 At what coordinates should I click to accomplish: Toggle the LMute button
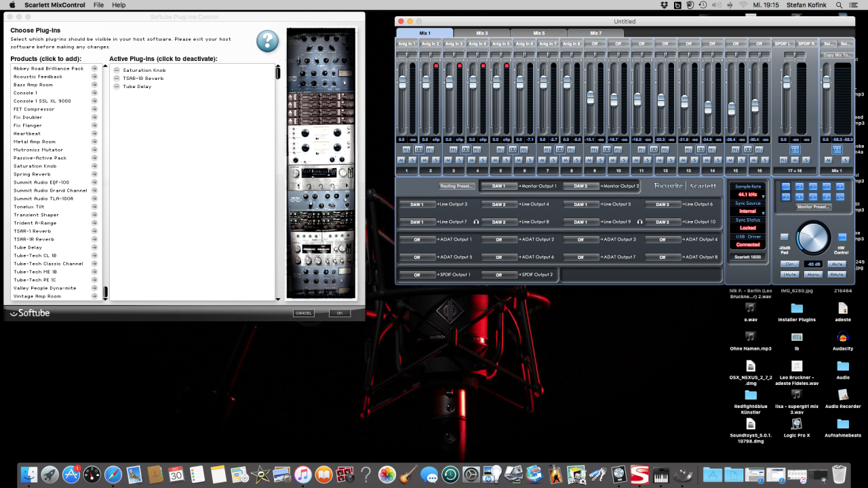[790, 274]
